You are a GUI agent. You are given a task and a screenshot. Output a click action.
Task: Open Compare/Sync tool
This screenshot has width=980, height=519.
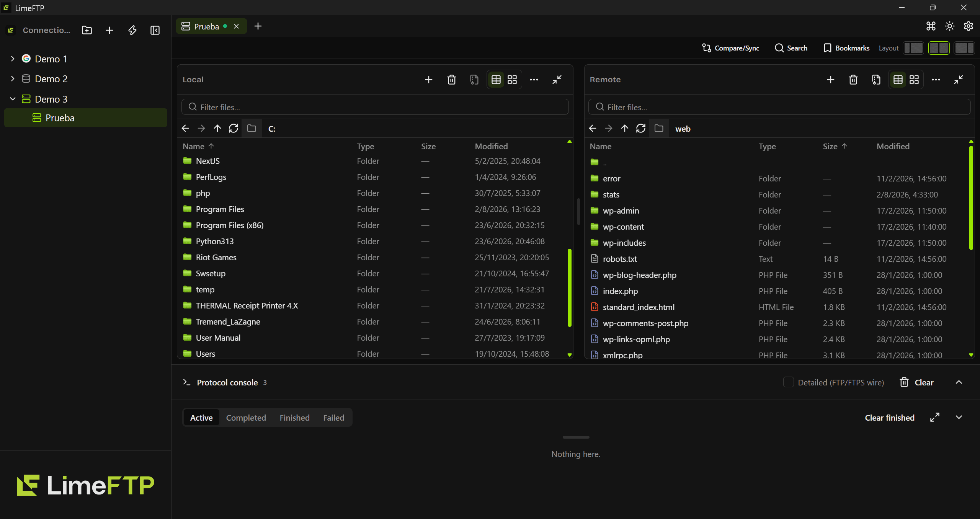(730, 48)
